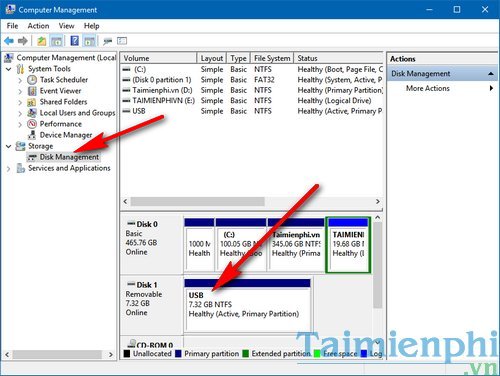Open the Help menu
The height and width of the screenshot is (376, 500).
(x=91, y=26)
